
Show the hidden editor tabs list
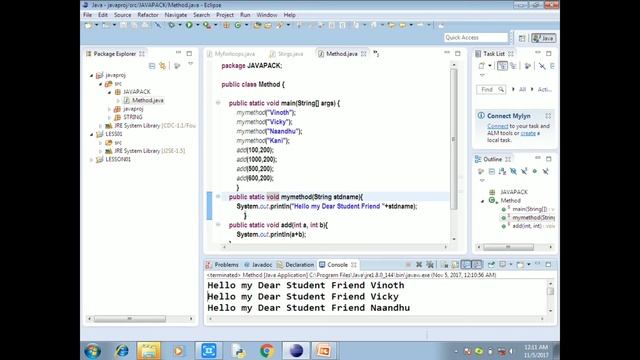376,53
